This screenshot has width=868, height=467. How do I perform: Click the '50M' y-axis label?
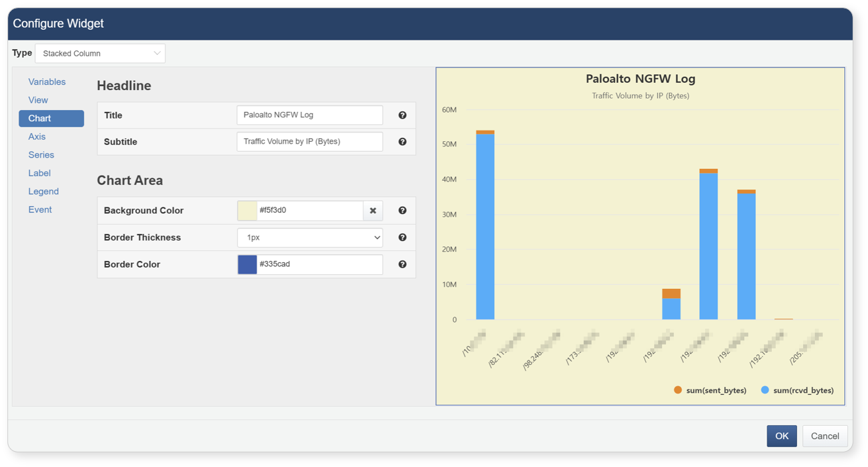coord(449,144)
